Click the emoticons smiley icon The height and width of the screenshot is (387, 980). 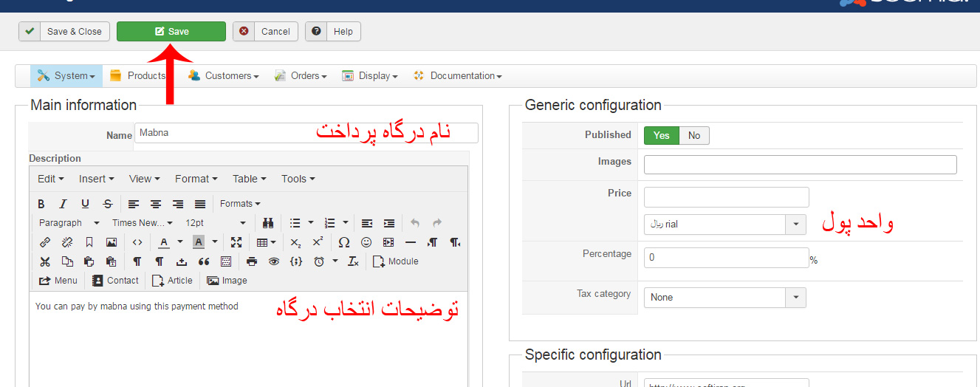click(x=366, y=242)
